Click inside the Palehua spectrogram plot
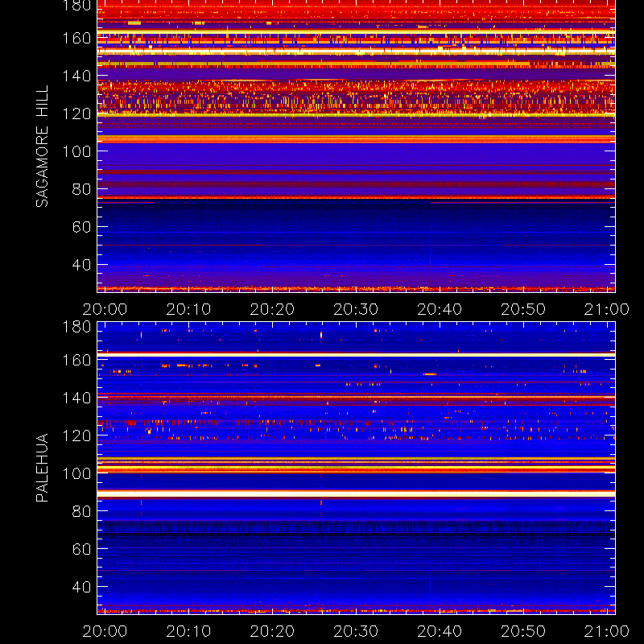The height and width of the screenshot is (644, 644). (356, 469)
